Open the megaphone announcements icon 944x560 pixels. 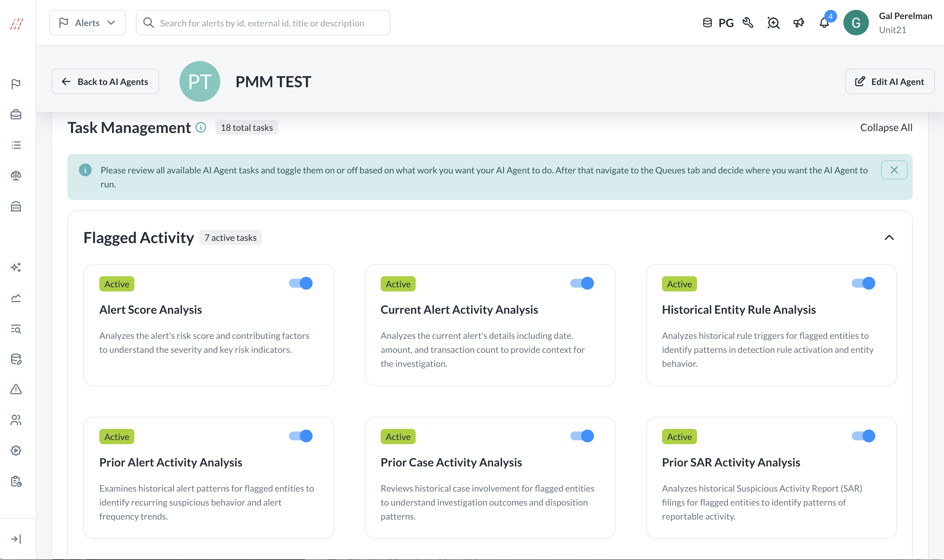click(x=799, y=23)
